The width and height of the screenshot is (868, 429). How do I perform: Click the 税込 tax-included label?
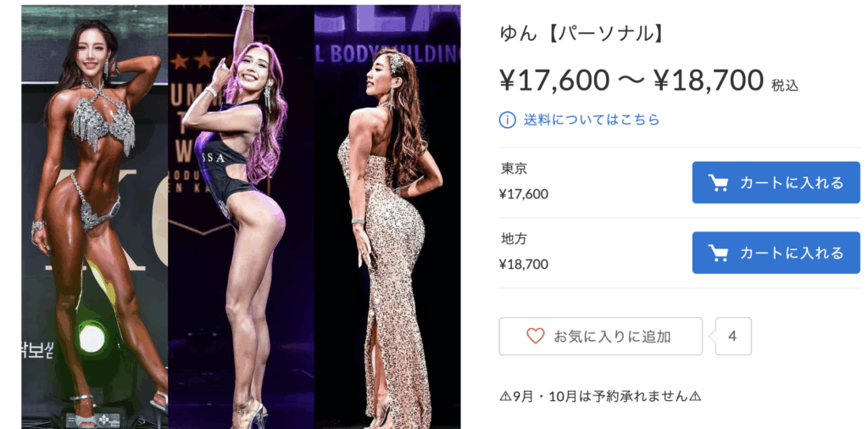tap(786, 86)
